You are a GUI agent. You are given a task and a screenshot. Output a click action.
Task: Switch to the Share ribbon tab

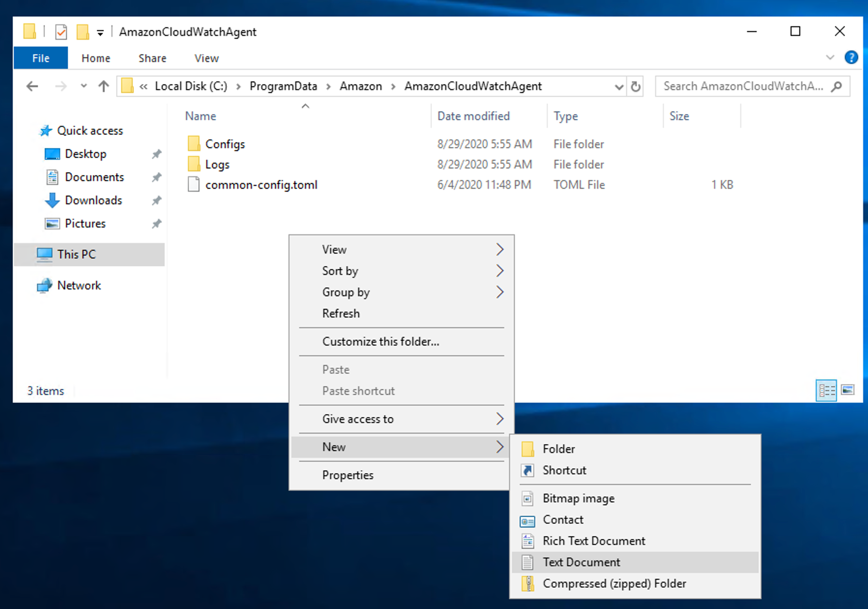click(152, 58)
